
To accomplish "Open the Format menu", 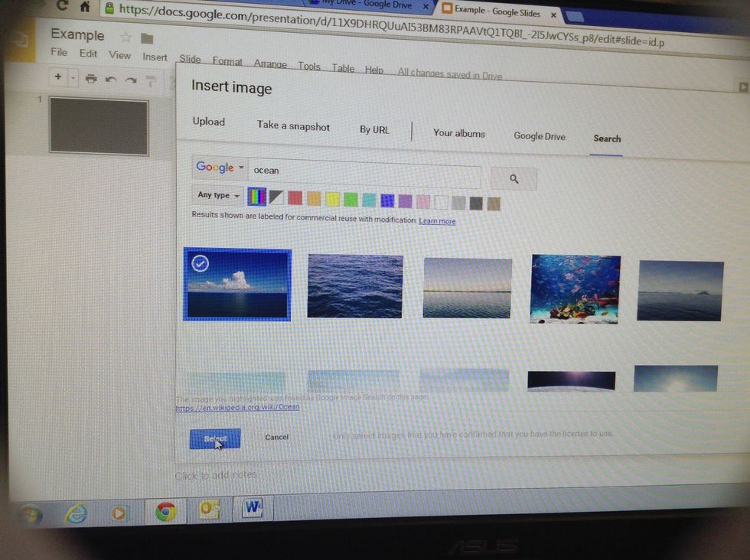I will click(x=227, y=61).
